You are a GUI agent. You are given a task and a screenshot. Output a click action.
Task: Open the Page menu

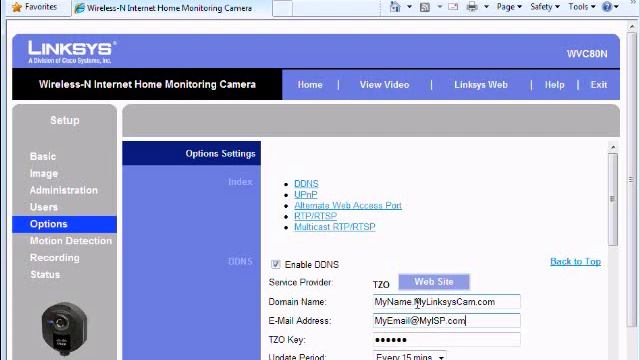pyautogui.click(x=509, y=7)
